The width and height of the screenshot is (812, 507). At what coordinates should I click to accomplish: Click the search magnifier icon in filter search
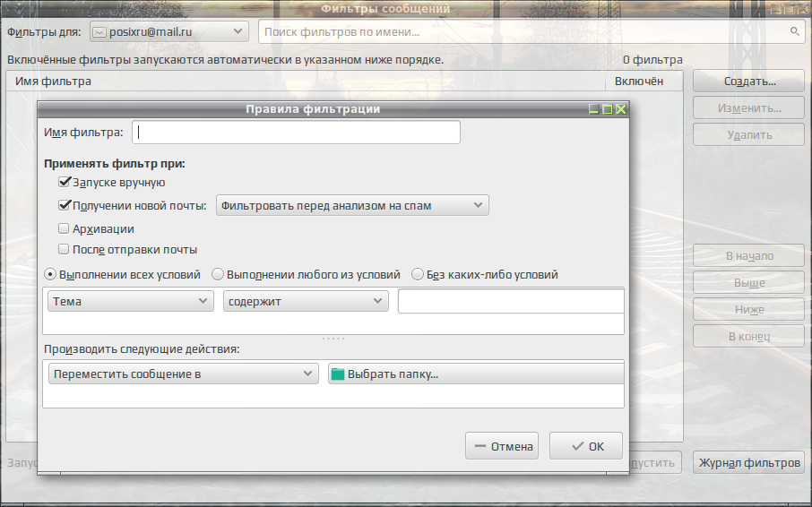794,31
